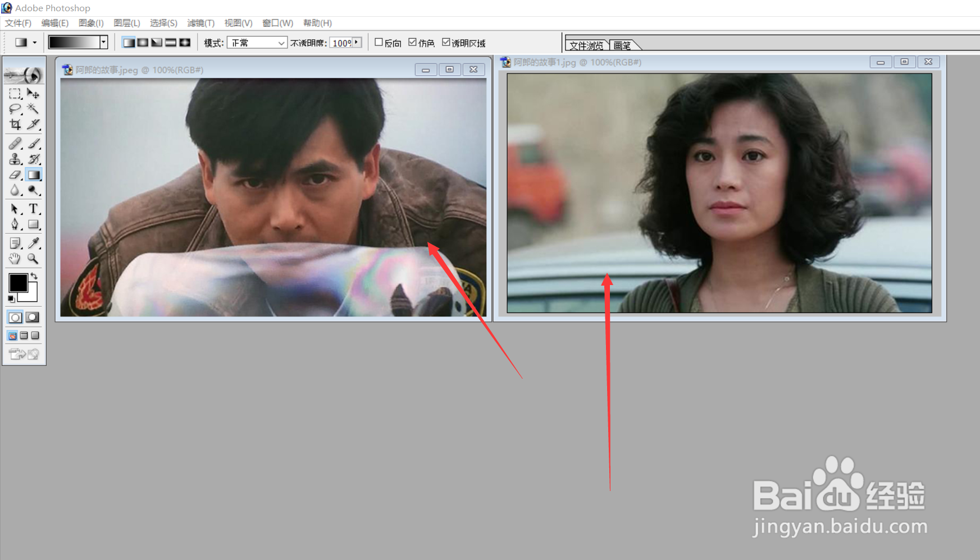Viewport: 980px width, 560px height.
Task: Select the Brush tool
Action: tap(33, 144)
